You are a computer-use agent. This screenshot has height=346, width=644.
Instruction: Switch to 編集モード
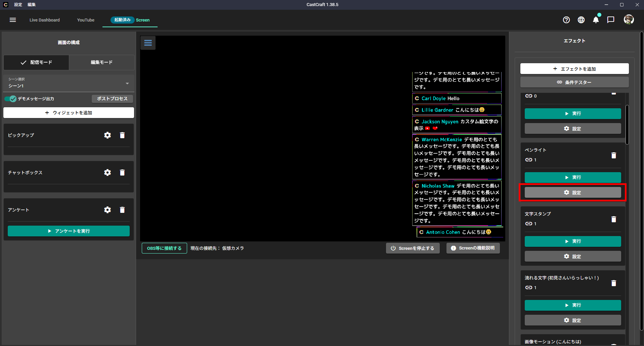101,63
